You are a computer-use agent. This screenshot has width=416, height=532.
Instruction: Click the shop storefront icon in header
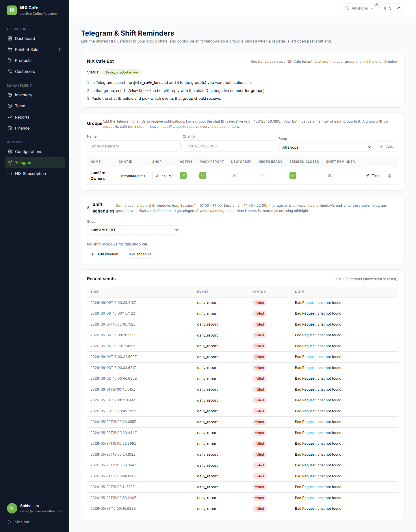[347, 8]
